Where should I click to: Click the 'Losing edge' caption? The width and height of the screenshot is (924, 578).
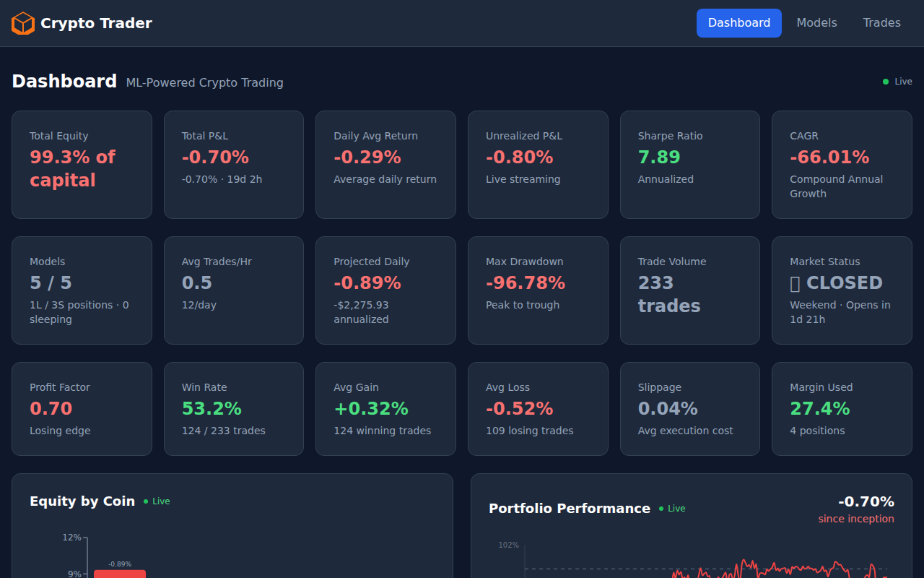point(60,431)
